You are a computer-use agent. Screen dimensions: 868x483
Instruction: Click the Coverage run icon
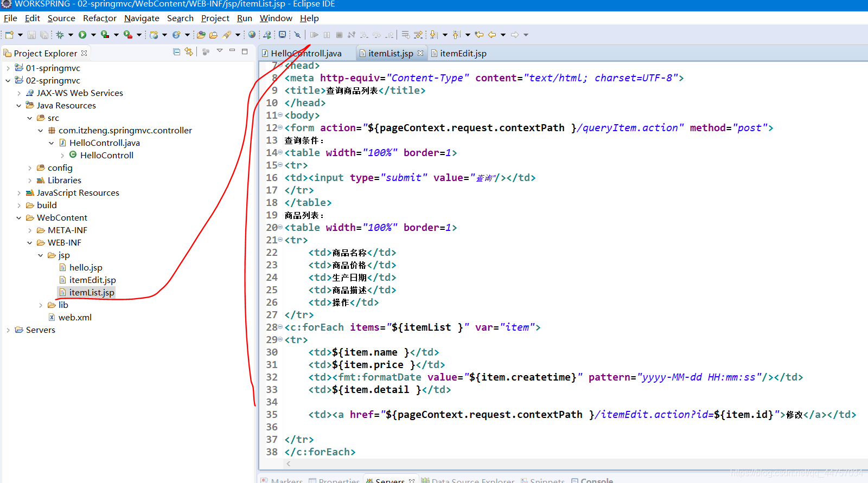coord(105,35)
